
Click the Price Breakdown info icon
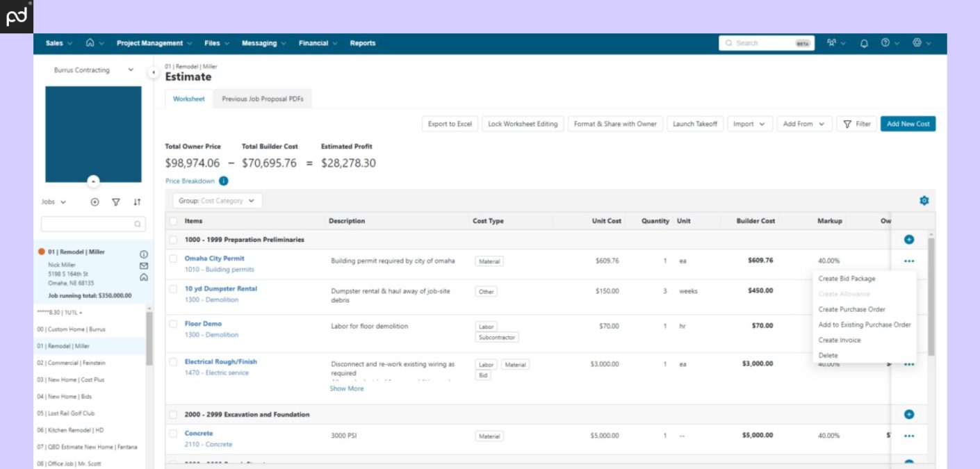point(224,181)
